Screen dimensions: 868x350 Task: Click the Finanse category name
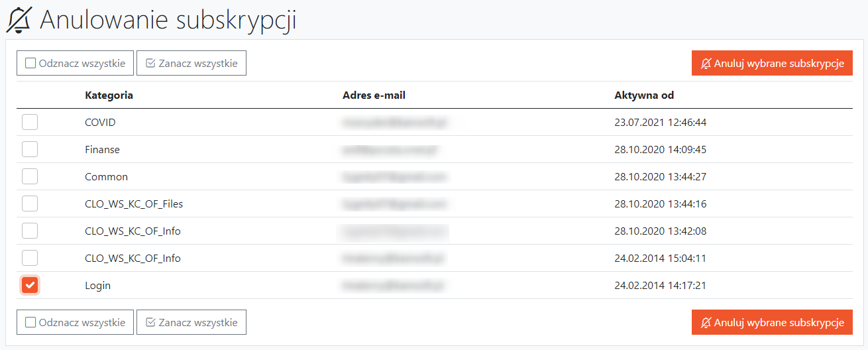click(103, 150)
